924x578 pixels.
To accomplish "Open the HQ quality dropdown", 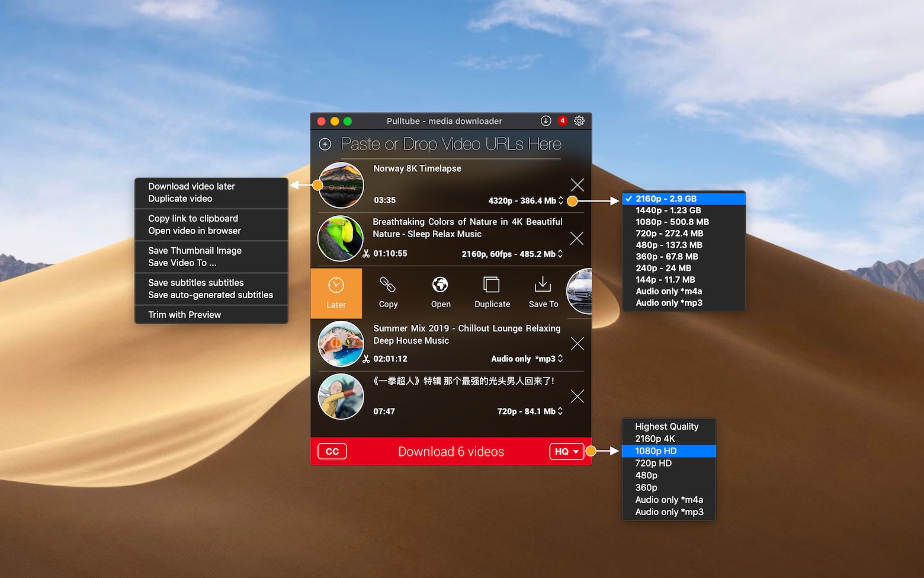I will [x=566, y=451].
